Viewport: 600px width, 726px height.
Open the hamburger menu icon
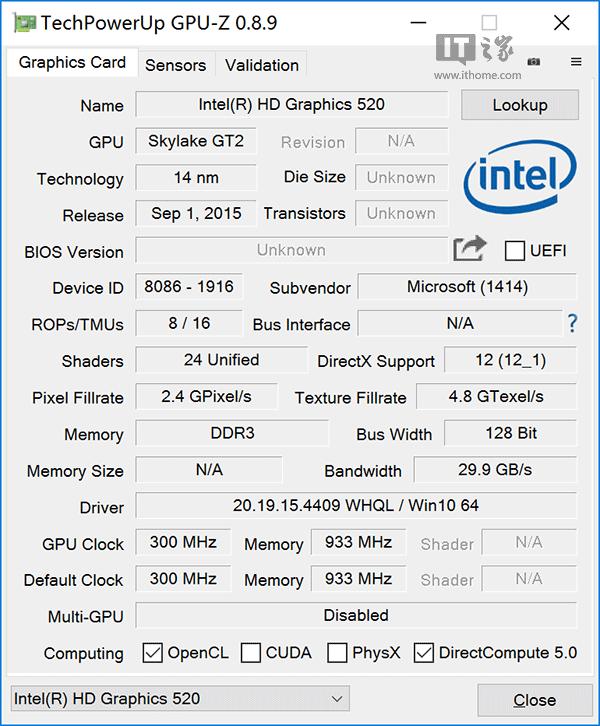coord(576,62)
